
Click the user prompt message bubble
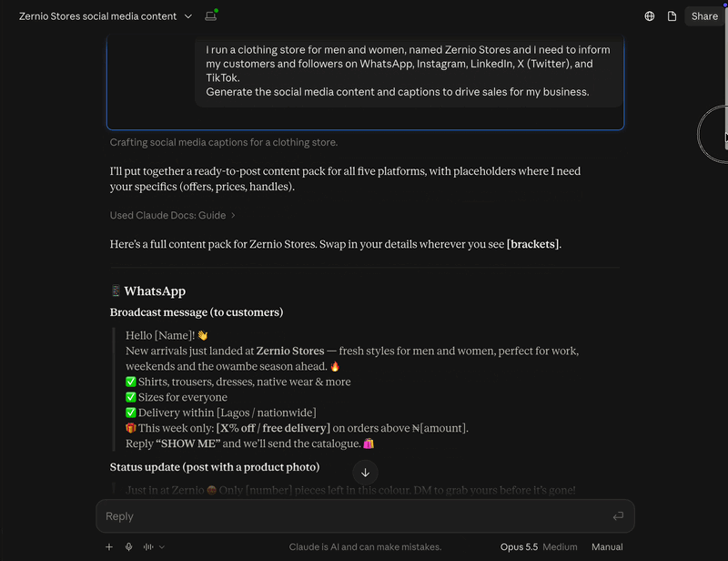pos(408,71)
